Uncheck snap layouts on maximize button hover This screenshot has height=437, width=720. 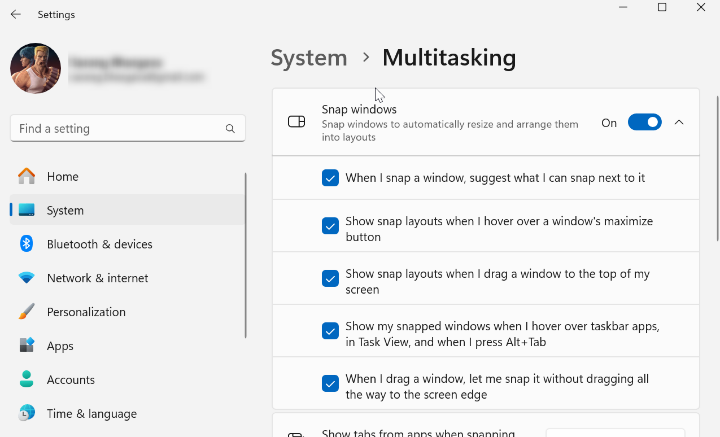330,225
